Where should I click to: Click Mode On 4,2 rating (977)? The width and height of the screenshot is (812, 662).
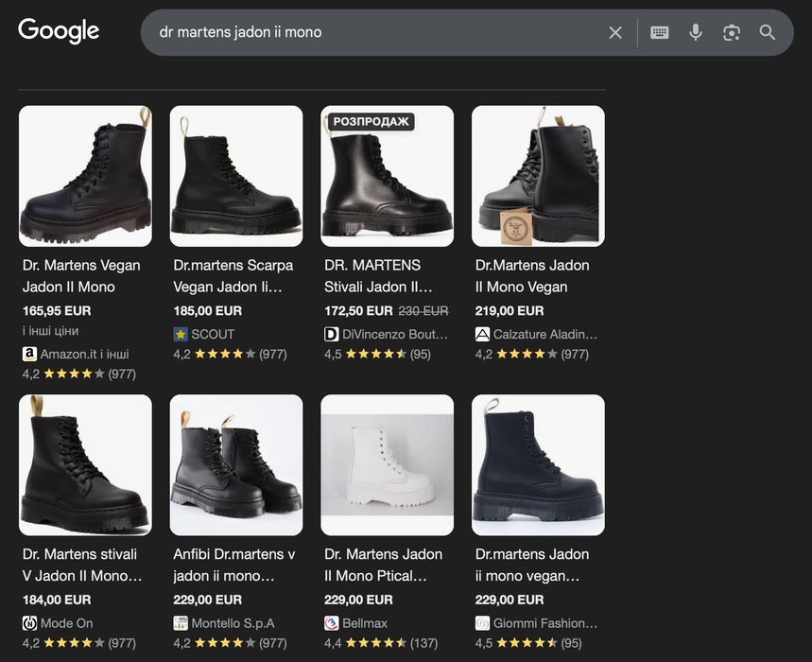point(79,643)
